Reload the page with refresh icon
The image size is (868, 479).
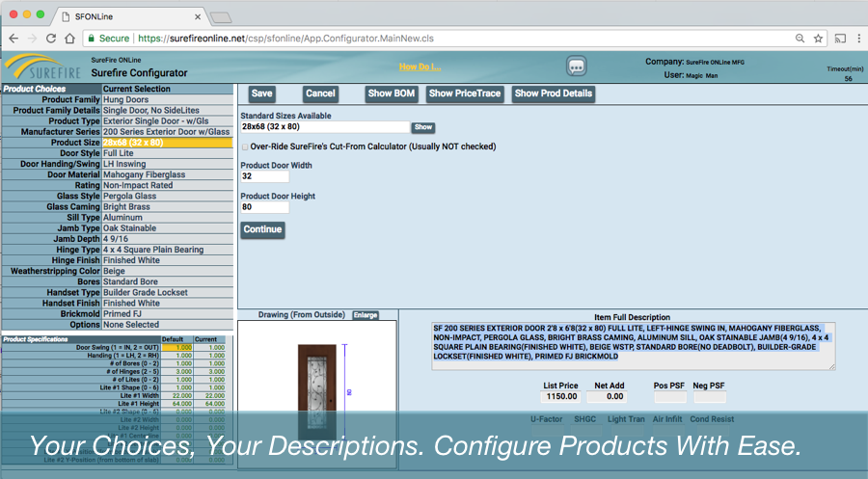tap(51, 39)
